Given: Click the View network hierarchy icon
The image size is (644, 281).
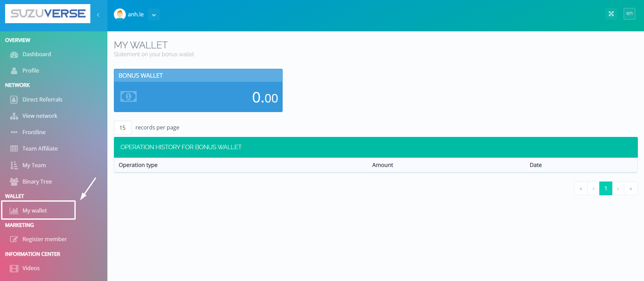Looking at the screenshot, I should [x=14, y=116].
